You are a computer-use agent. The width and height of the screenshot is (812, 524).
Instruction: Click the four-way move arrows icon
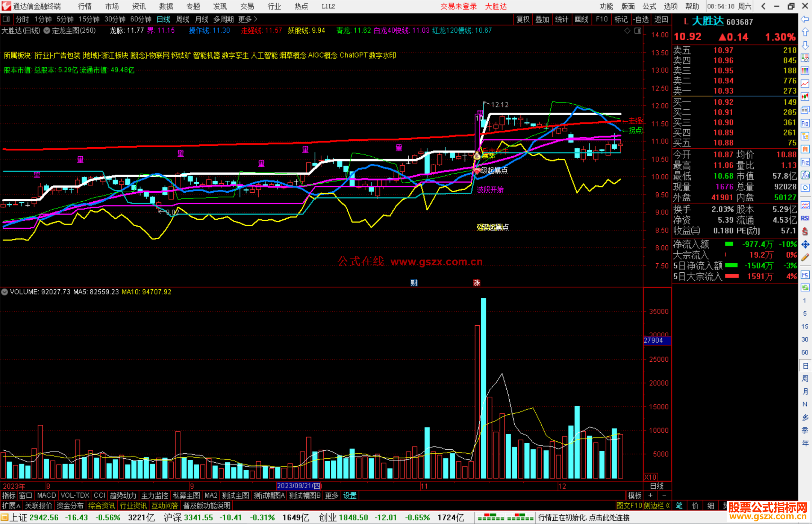click(x=805, y=245)
